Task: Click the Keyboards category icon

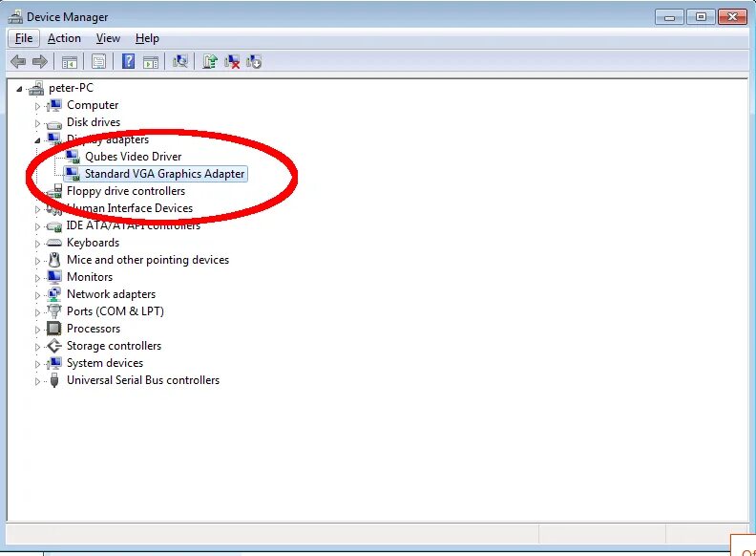Action: click(54, 243)
